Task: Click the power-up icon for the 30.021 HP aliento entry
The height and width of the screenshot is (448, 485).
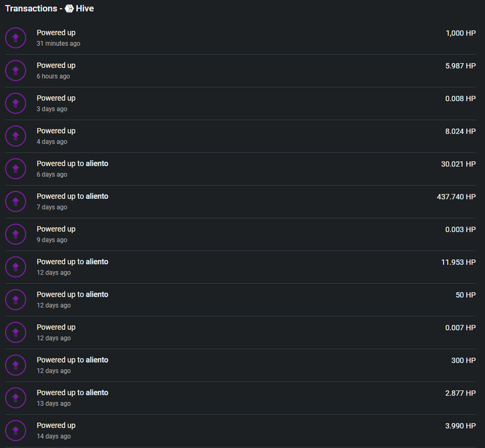Action: [x=15, y=169]
